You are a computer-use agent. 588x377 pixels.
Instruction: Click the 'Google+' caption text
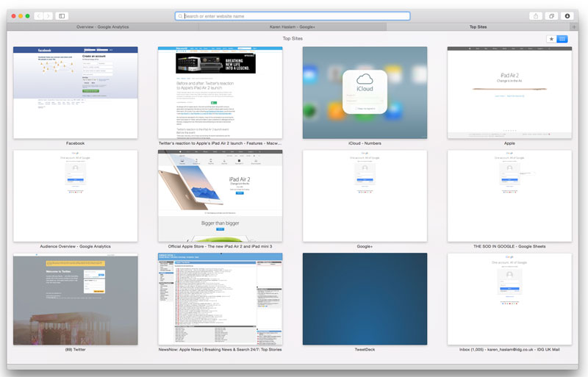click(x=365, y=246)
